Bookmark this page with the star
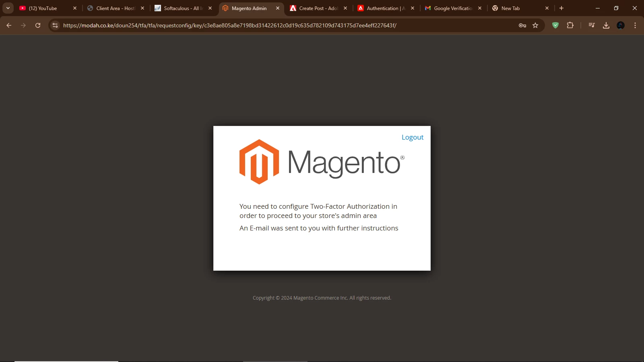The image size is (644, 362). pos(535,25)
